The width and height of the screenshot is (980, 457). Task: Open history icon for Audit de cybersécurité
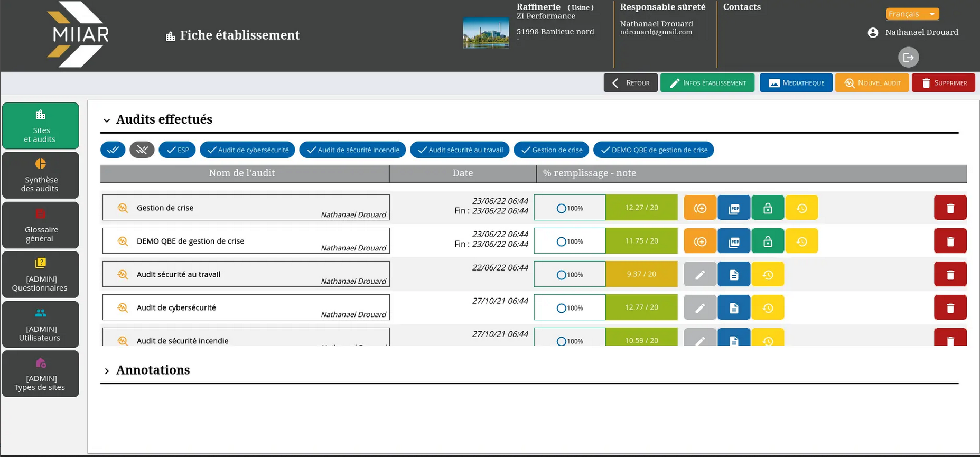point(768,307)
